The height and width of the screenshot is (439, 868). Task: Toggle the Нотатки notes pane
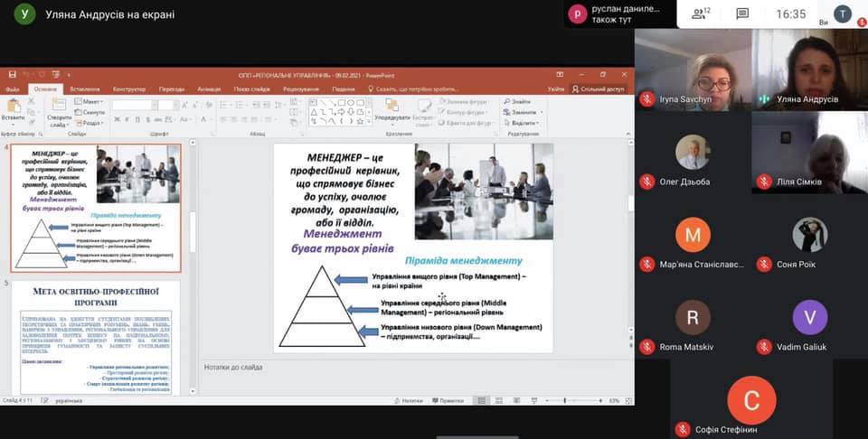point(411,400)
